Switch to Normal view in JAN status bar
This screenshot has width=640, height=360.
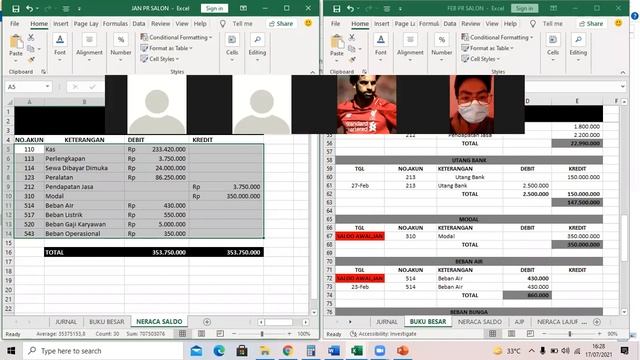point(182,334)
